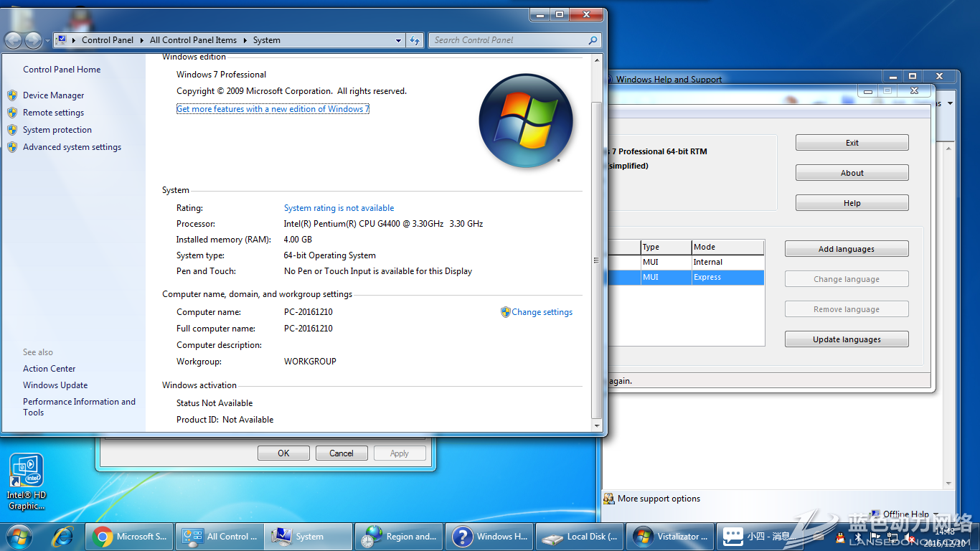Open the Vistalizator taskbar item

coord(670,537)
